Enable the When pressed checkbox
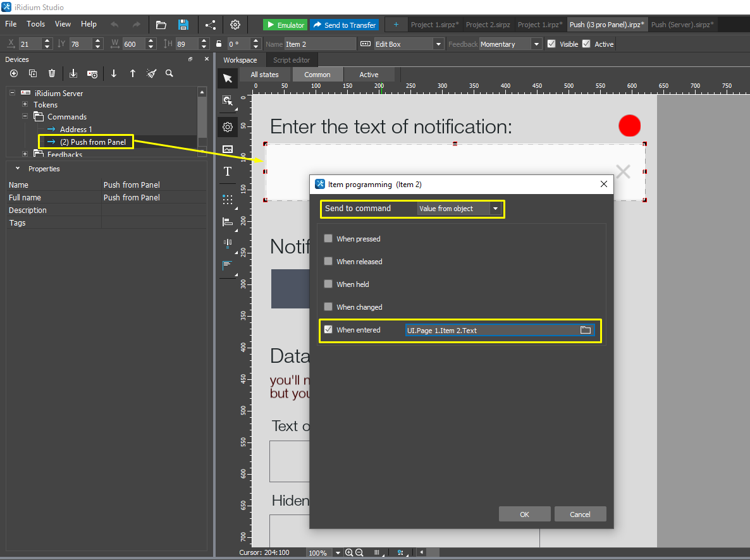Screen dimensions: 750x560 click(328, 239)
